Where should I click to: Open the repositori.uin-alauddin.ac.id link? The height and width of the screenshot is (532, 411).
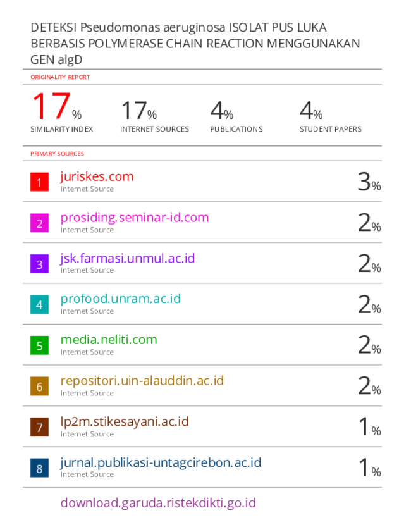point(142,381)
